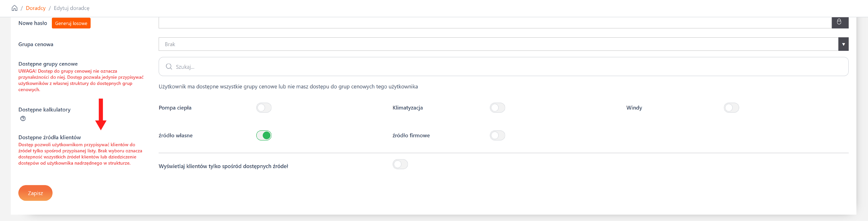Viewport: 868px width, 221px height.
Task: Click the search magnifier icon
Action: (x=169, y=67)
